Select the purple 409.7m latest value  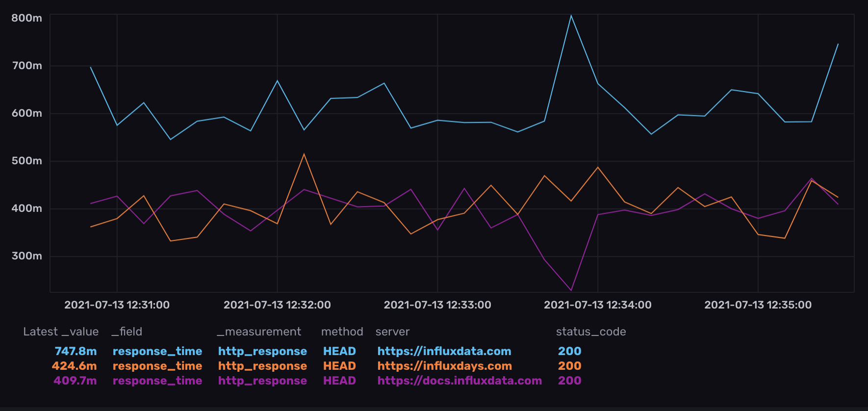75,381
